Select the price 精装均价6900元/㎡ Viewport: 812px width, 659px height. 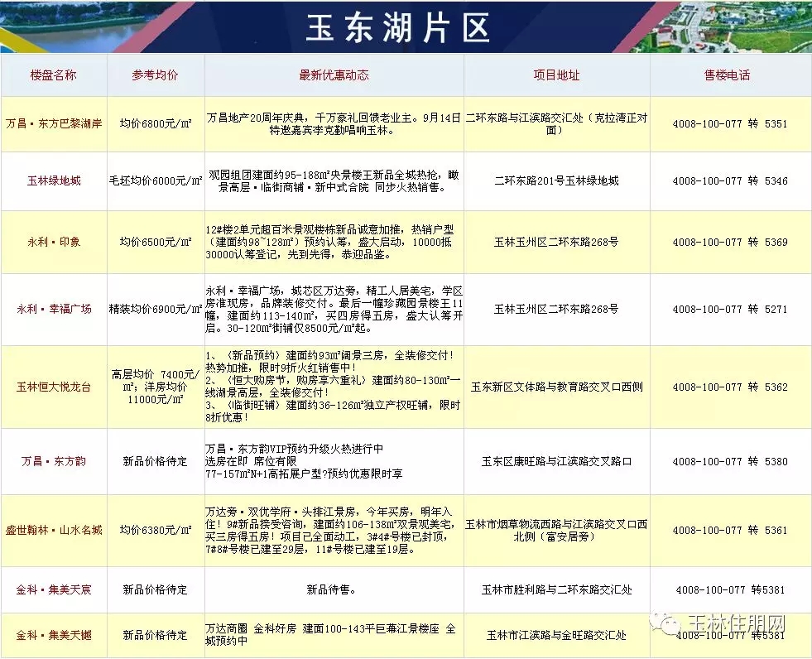coord(156,310)
